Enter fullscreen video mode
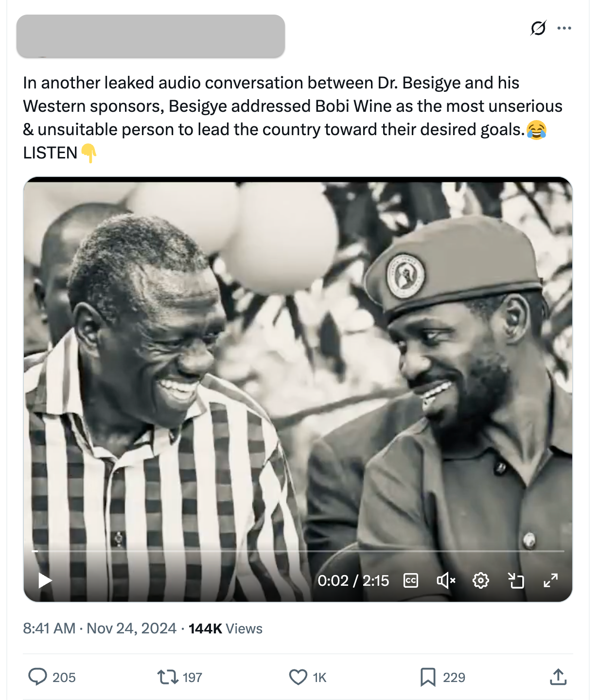This screenshot has width=598, height=700. (x=550, y=580)
